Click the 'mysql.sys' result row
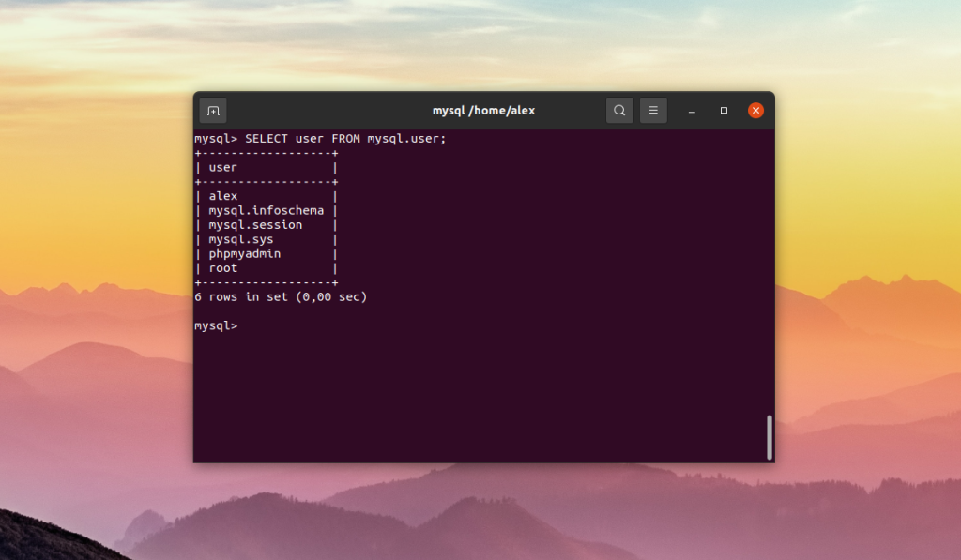The image size is (961, 560). (x=266, y=239)
